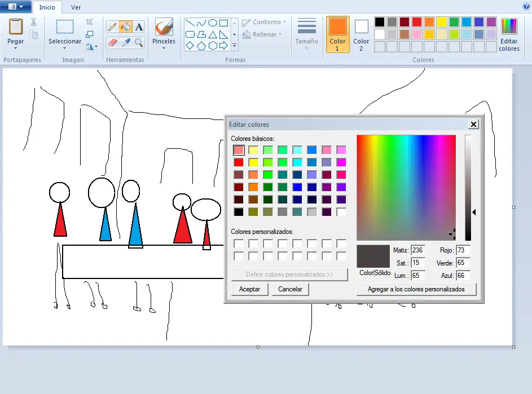Switch to the Ver tab

(76, 7)
